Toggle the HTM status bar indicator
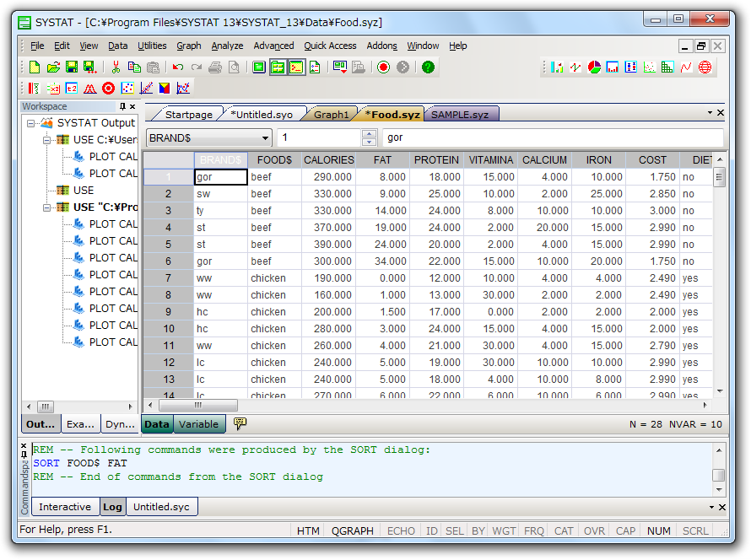 tap(308, 530)
